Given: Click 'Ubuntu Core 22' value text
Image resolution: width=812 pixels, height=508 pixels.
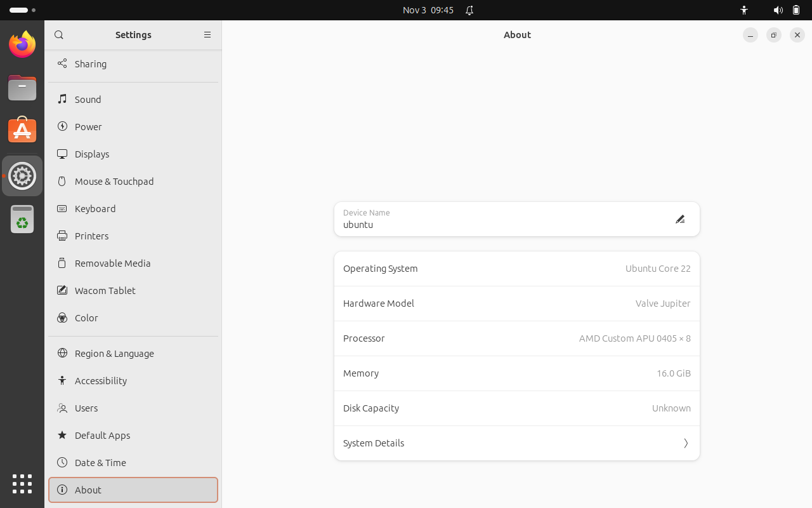Looking at the screenshot, I should 658,269.
